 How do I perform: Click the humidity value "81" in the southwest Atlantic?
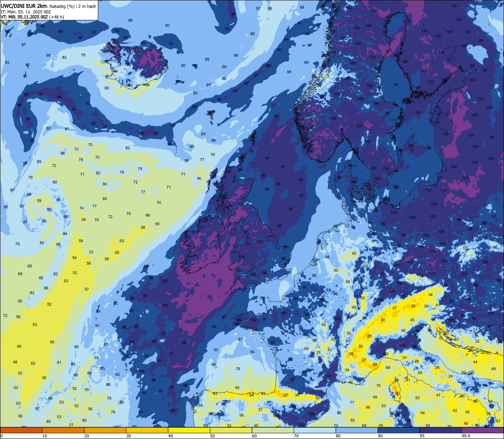(59, 363)
